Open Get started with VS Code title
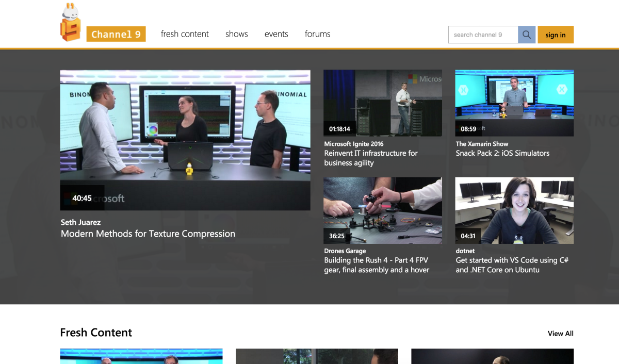Image resolution: width=619 pixels, height=364 pixels. coord(512,265)
